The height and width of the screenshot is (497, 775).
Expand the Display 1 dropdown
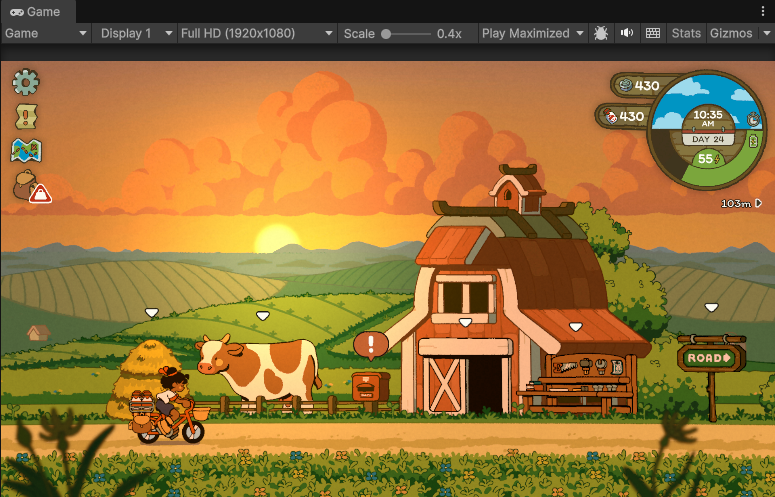[x=134, y=33]
